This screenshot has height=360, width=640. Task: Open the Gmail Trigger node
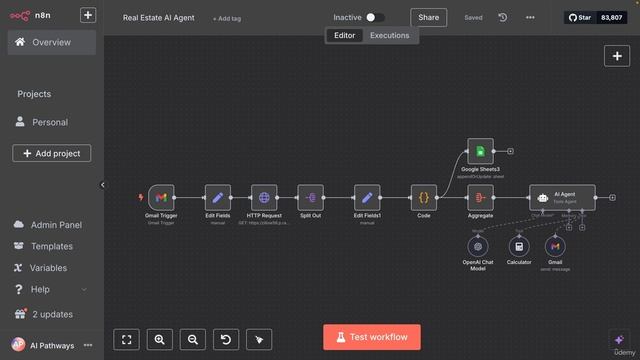click(161, 198)
